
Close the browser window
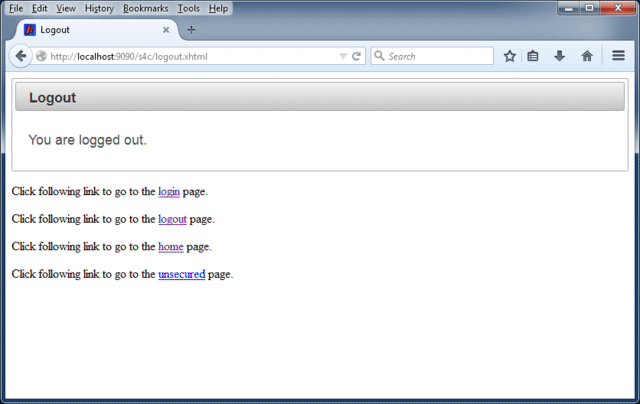click(x=618, y=8)
